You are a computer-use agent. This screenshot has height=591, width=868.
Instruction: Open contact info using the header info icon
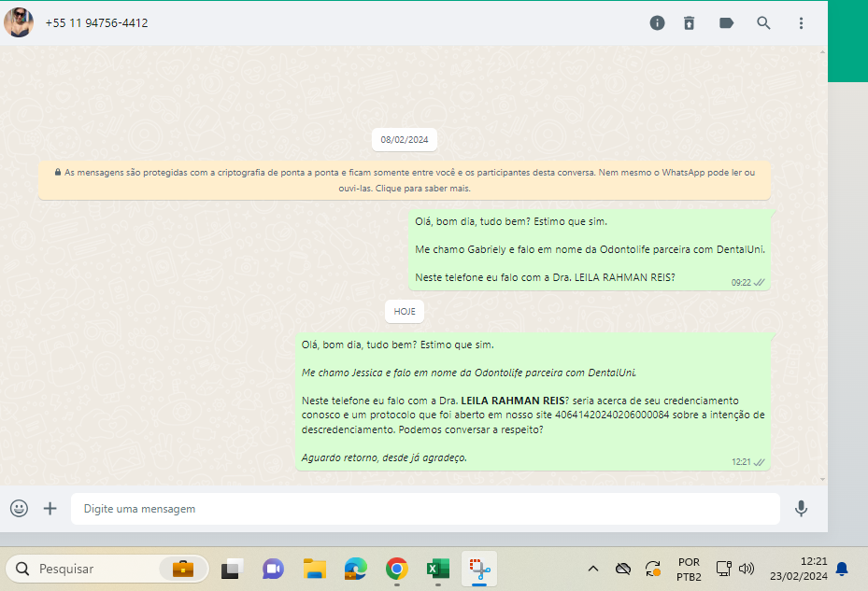pos(657,23)
